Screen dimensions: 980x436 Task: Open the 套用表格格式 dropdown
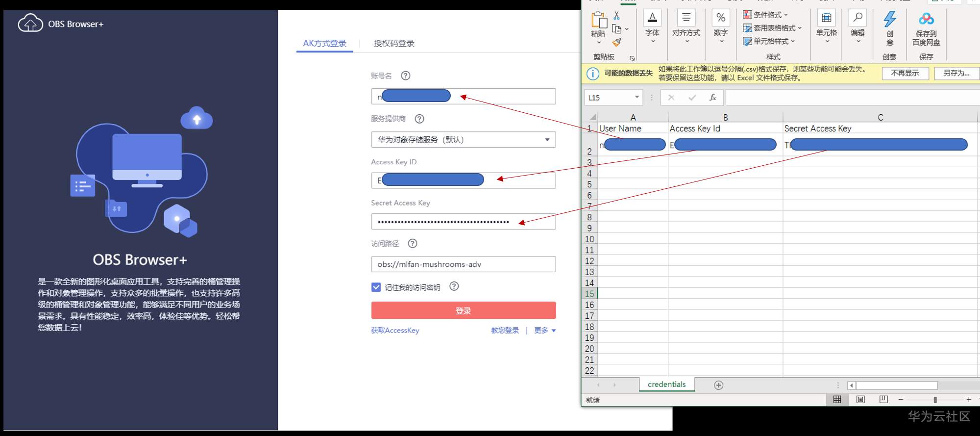[772, 28]
